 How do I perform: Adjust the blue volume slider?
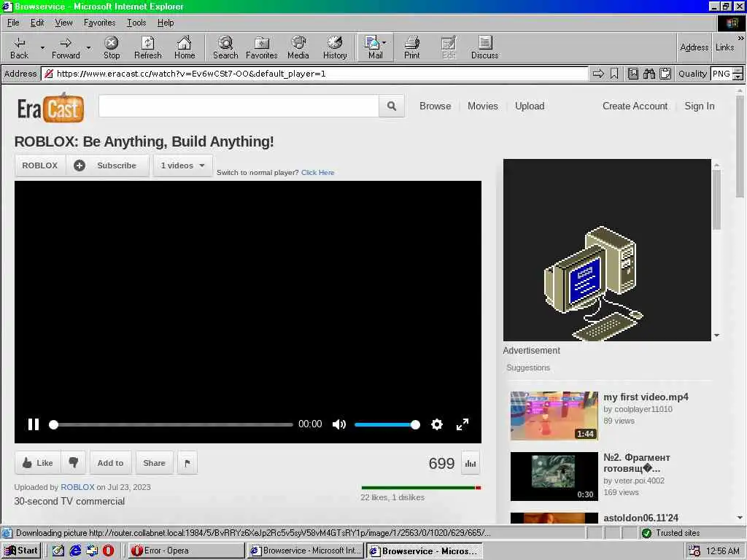pos(387,424)
